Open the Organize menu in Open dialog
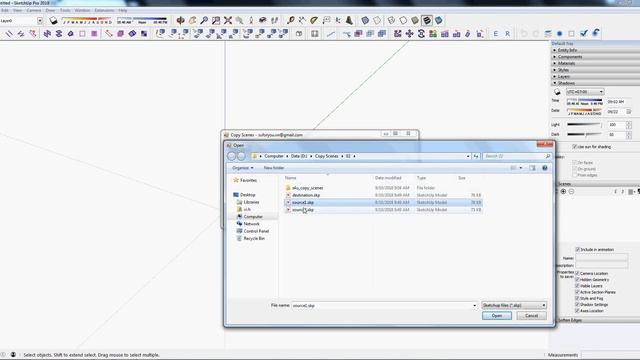Screen dimensions: 640x360 (x=242, y=168)
